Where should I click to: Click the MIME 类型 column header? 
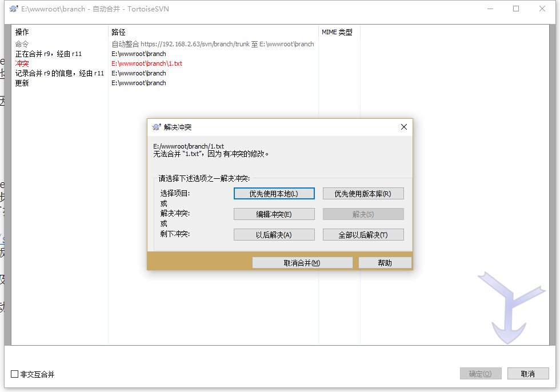point(339,32)
